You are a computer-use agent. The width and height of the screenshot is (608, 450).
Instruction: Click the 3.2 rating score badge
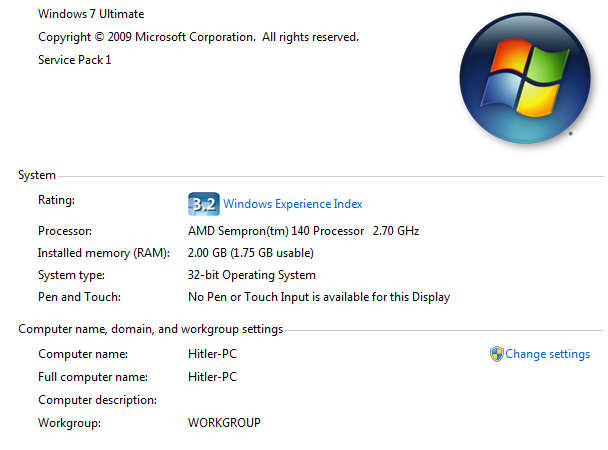pos(203,204)
